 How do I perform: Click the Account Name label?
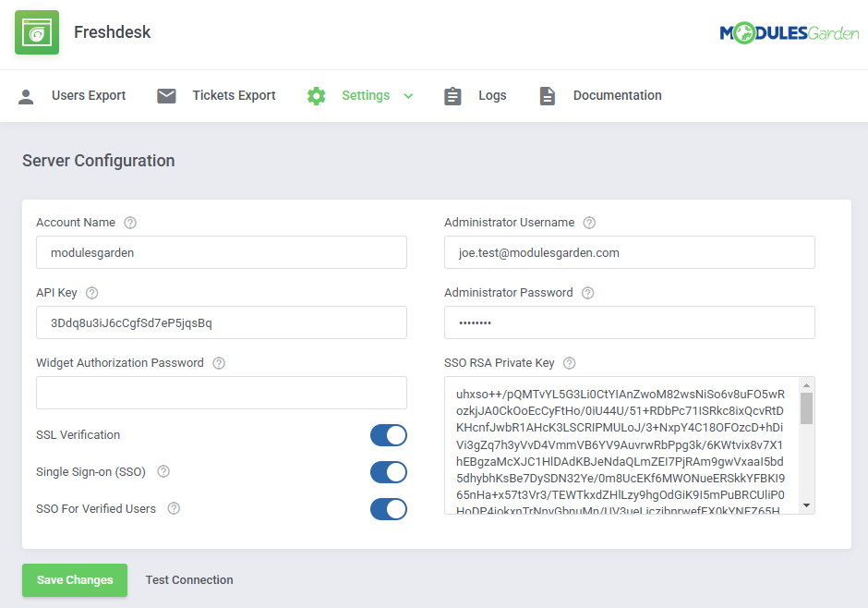click(x=76, y=223)
